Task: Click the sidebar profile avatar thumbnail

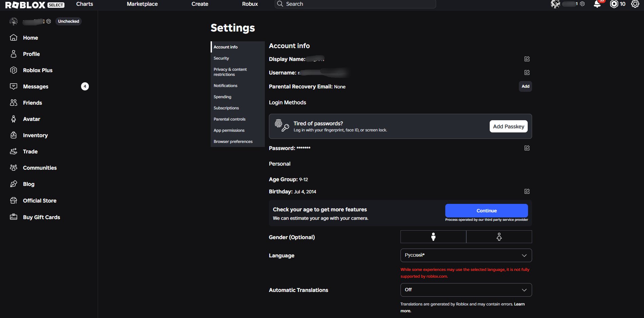Action: tap(14, 21)
